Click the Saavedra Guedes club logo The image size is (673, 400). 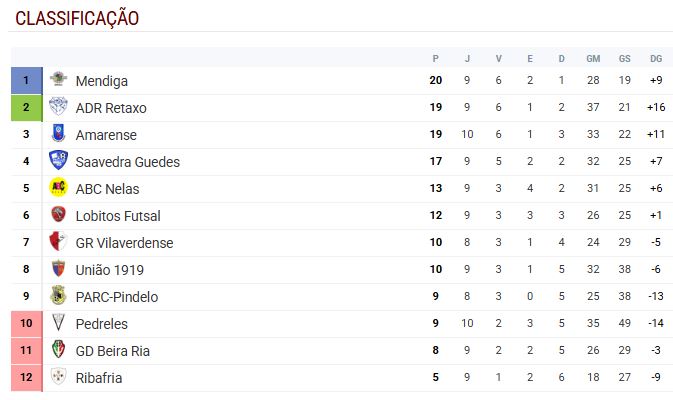[x=58, y=161]
